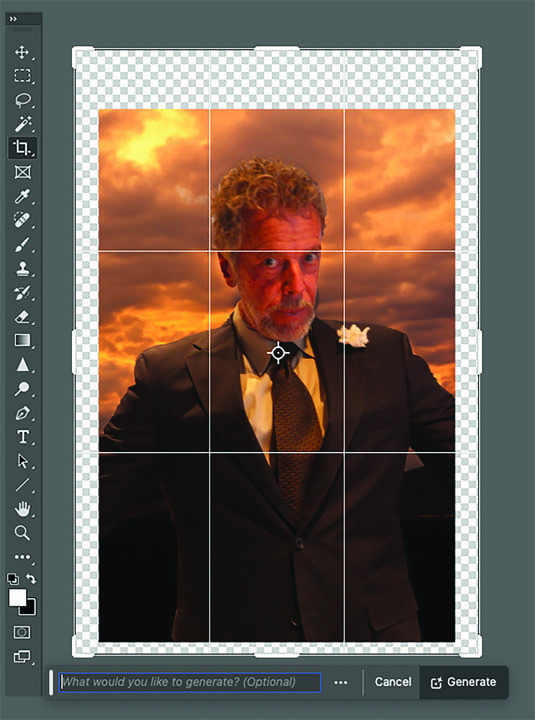Image resolution: width=535 pixels, height=720 pixels.
Task: Click the Generate button
Action: [x=464, y=682]
